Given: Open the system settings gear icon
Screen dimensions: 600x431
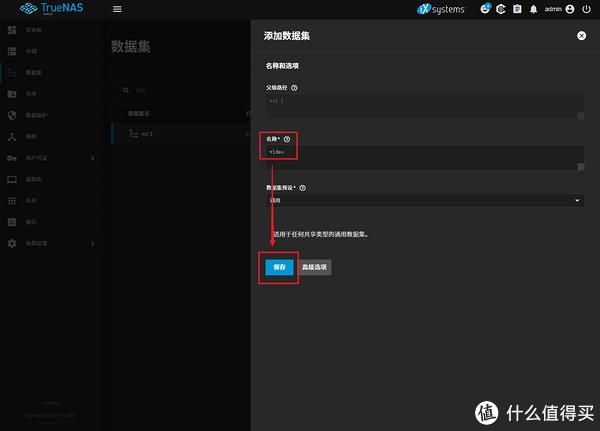Looking at the screenshot, I should point(12,243).
